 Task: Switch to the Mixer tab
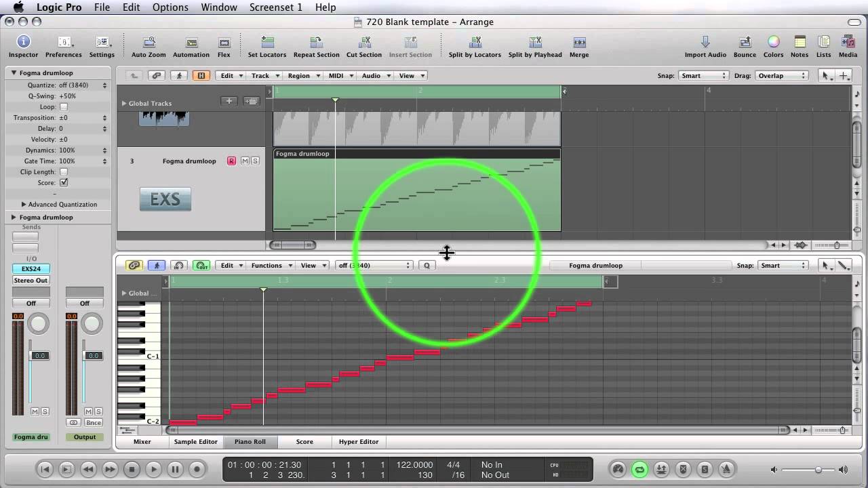point(142,441)
